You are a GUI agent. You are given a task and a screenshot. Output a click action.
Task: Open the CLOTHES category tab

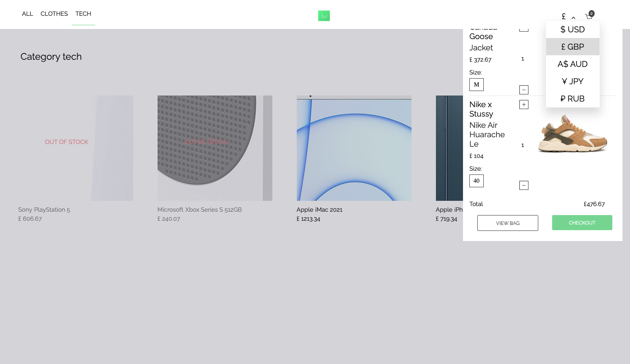pyautogui.click(x=54, y=14)
